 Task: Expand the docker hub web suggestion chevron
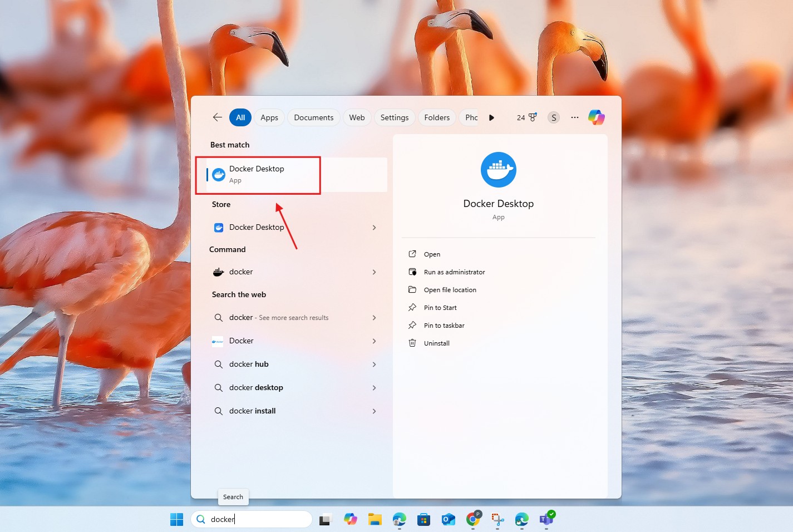(x=374, y=364)
